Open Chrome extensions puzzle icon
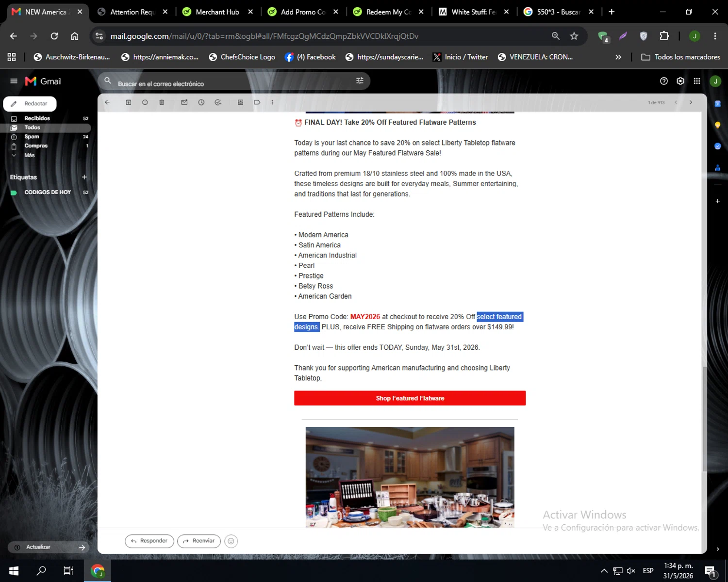The height and width of the screenshot is (582, 728). click(x=664, y=36)
